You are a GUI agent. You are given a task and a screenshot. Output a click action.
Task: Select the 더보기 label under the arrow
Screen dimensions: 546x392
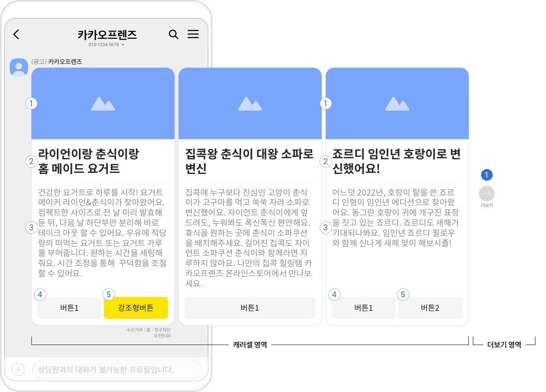tap(487, 205)
